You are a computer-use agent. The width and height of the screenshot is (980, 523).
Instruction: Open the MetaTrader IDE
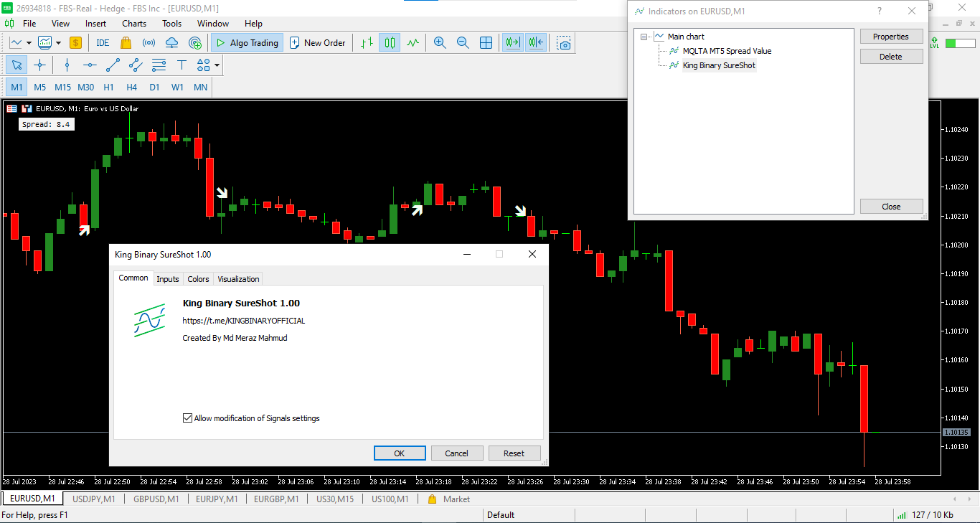(102, 42)
